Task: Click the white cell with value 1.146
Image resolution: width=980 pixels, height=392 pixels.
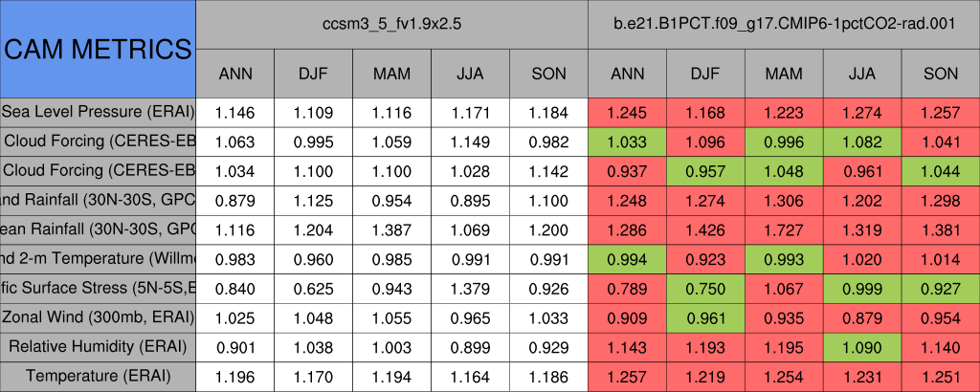Action: (x=235, y=112)
